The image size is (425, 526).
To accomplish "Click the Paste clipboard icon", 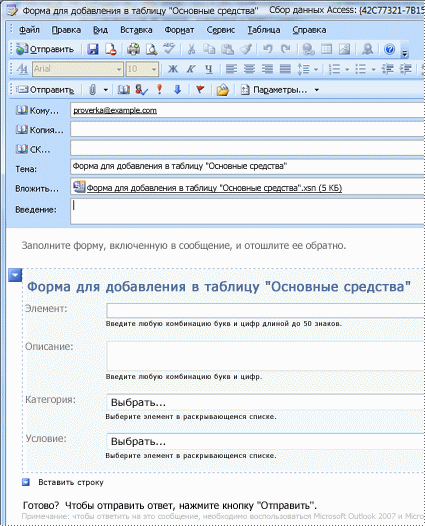I will 227,49.
